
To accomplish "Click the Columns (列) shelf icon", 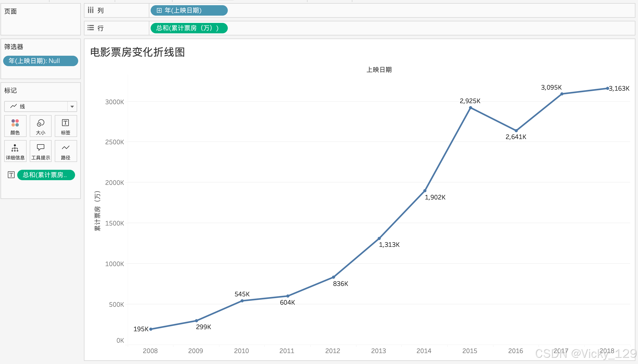I will pos(90,10).
